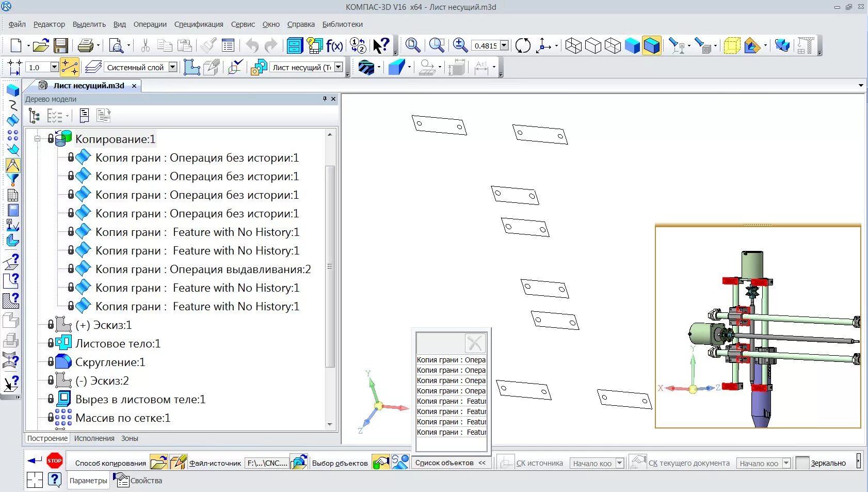Image resolution: width=868 pixels, height=492 pixels.
Task: Switch to shaded display mode
Action: click(x=632, y=45)
